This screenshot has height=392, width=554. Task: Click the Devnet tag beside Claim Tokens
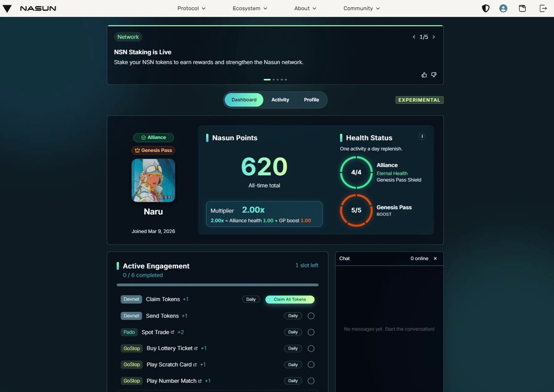click(131, 299)
